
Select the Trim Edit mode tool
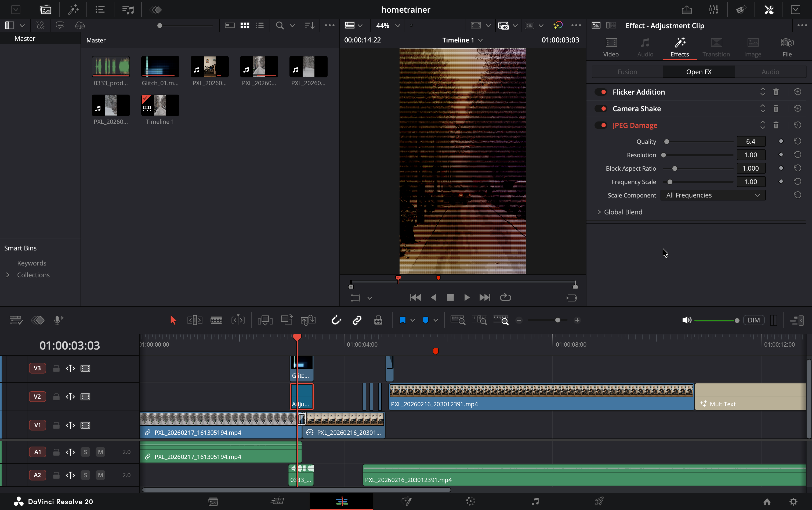[x=195, y=320]
